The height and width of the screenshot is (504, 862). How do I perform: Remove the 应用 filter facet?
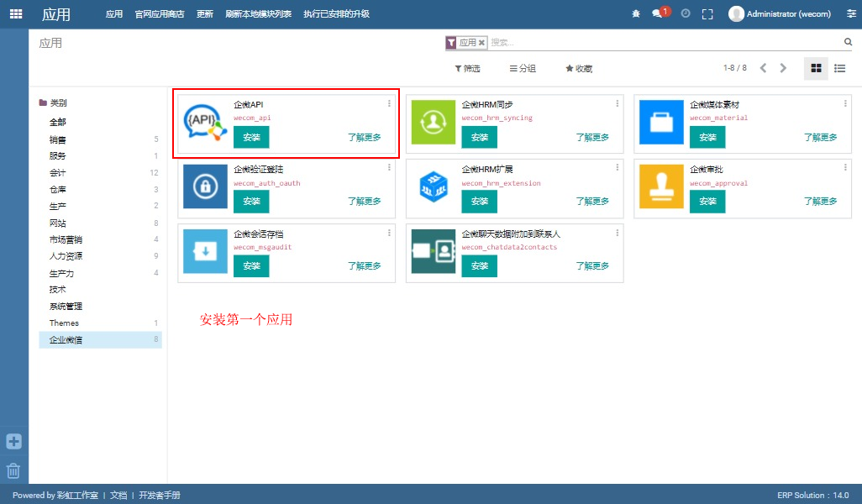(x=481, y=42)
